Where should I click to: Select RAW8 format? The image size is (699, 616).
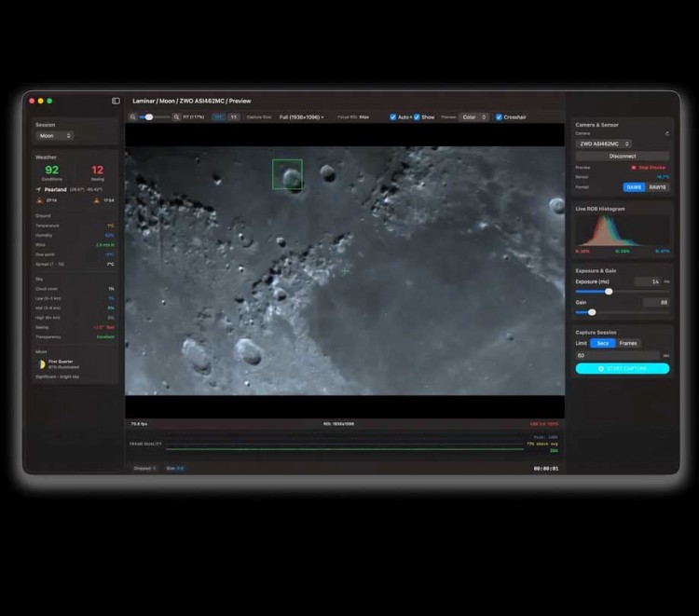coord(634,187)
